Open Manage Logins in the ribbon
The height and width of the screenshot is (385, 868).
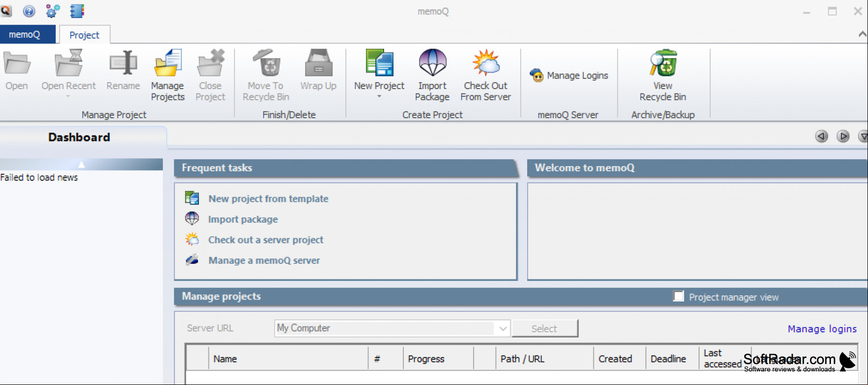pos(569,76)
